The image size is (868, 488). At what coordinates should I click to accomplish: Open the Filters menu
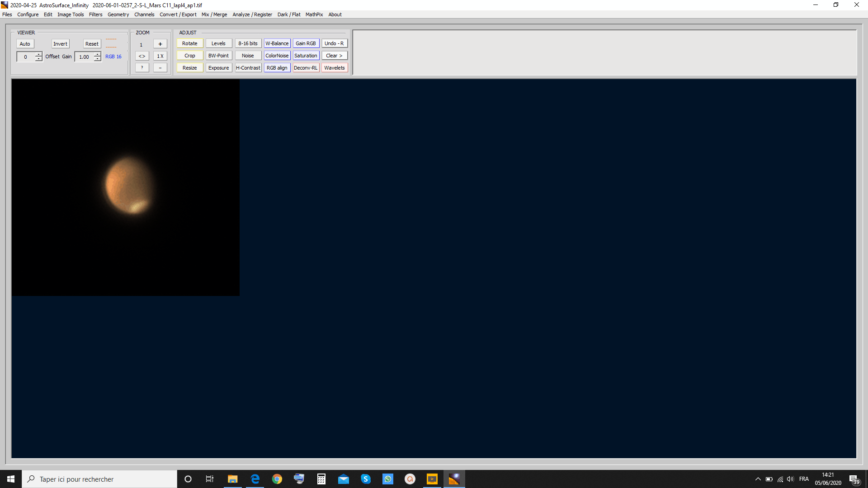pyautogui.click(x=95, y=14)
